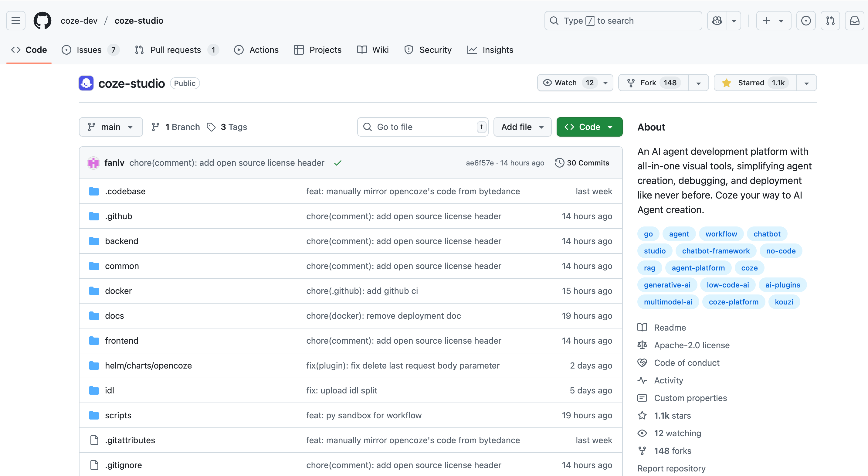
Task: Open Copilot icon beside the search bar
Action: 717,21
